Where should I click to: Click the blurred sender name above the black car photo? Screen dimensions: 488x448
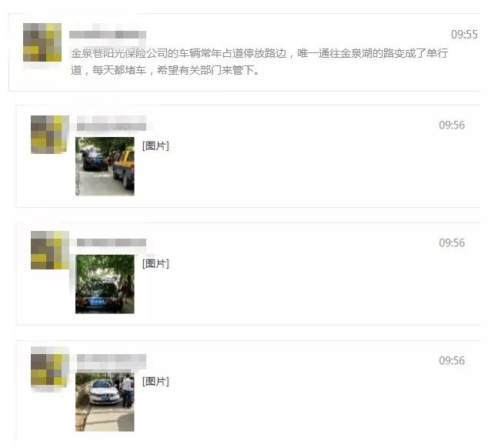pos(112,242)
